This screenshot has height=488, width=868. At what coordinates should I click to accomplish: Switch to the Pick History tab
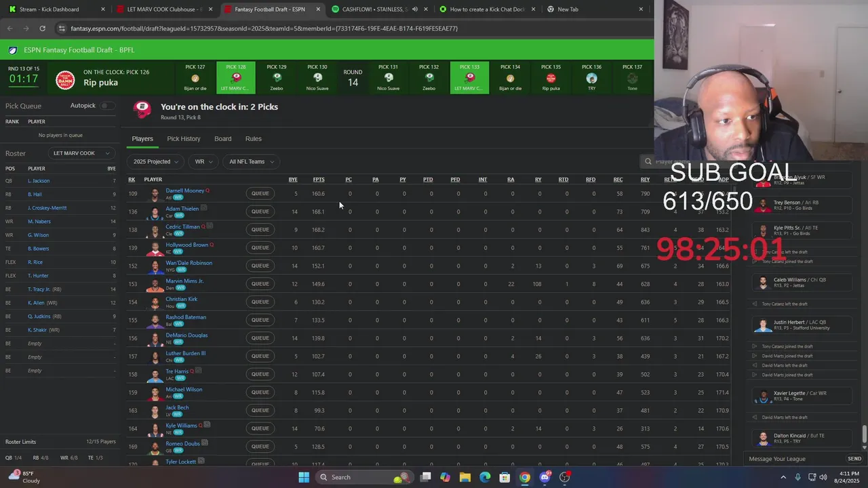coord(184,139)
